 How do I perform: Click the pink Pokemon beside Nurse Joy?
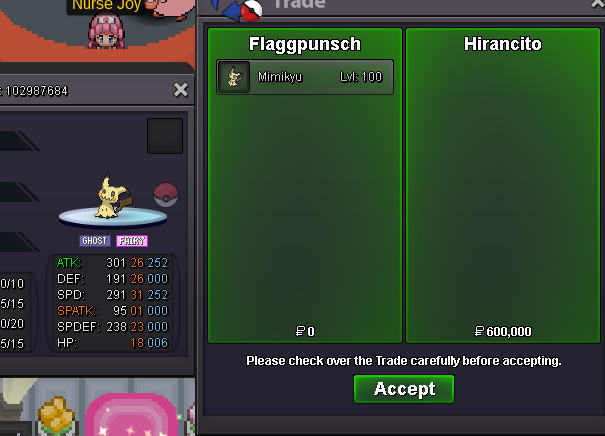[x=170, y=9]
